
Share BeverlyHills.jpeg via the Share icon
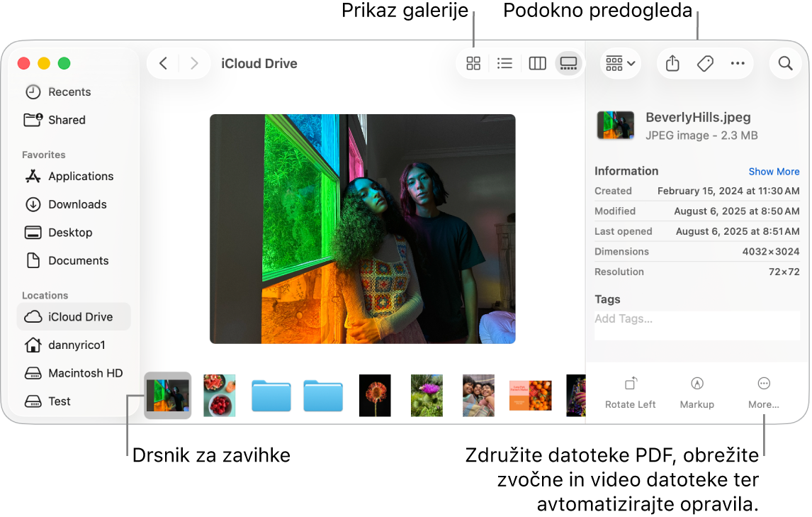(672, 63)
